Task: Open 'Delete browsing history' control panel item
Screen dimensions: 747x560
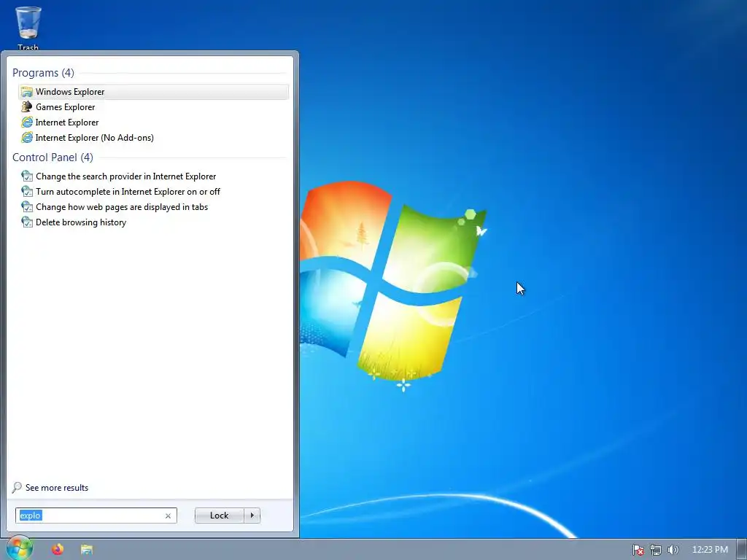Action: 153,222
